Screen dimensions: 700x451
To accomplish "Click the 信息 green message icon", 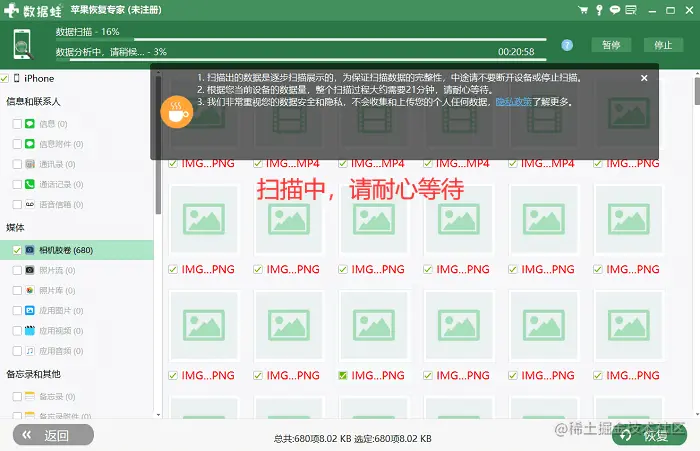I will (30, 124).
